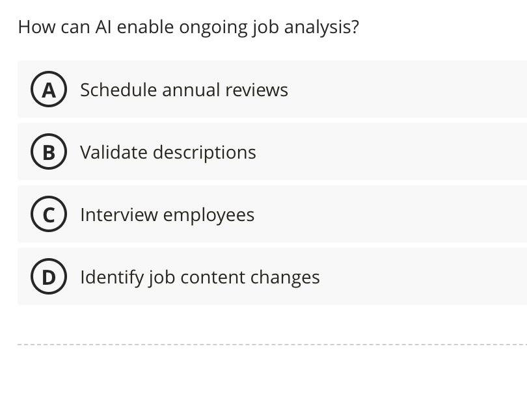Select the A badge beside Schedule annual reviews
Image resolution: width=527 pixels, height=420 pixels.
(49, 90)
